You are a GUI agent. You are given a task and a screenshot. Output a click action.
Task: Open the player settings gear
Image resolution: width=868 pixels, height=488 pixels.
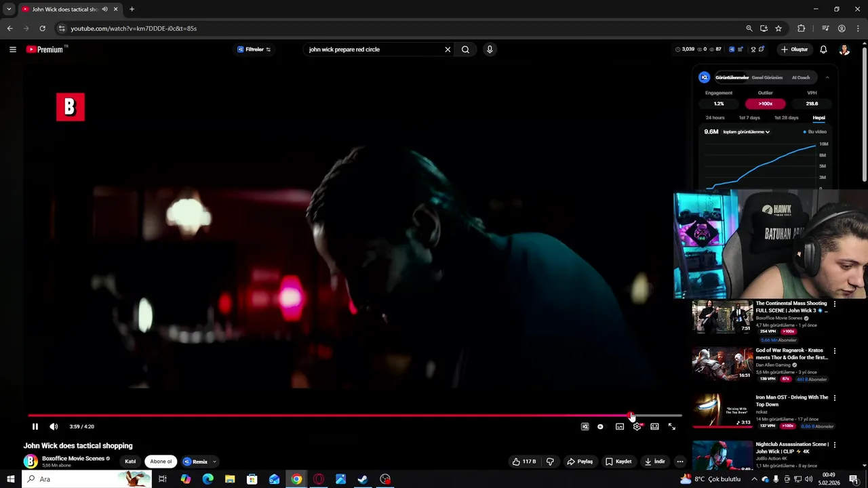(637, 426)
